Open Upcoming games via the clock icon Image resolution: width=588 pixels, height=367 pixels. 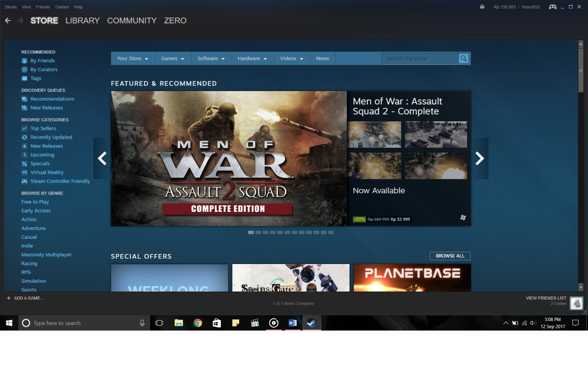[24, 155]
